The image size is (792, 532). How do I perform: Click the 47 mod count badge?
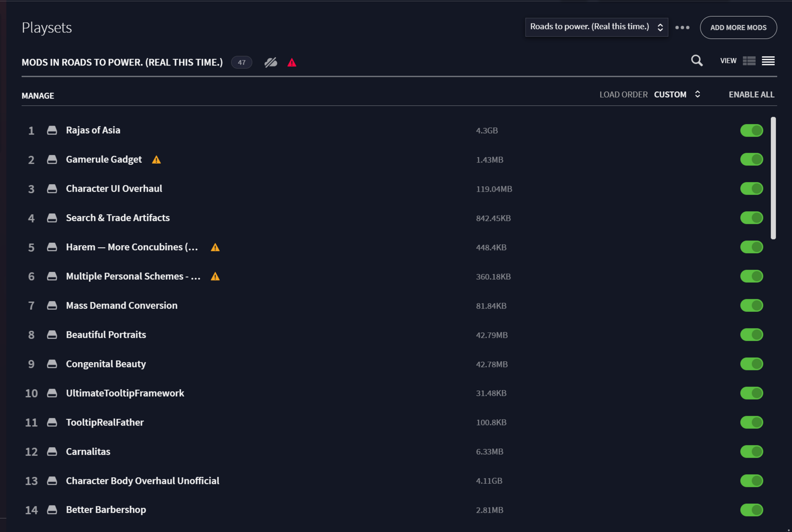(241, 62)
